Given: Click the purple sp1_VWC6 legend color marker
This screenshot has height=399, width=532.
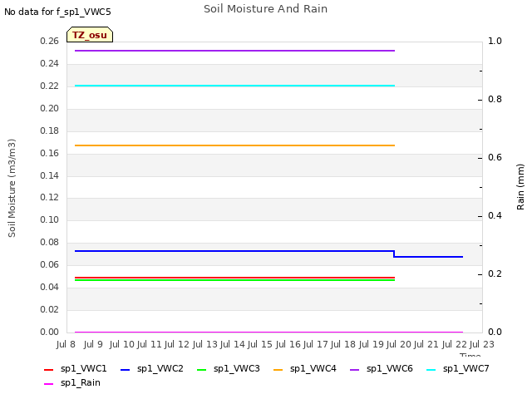Looking at the screenshot, I should pos(355,370).
